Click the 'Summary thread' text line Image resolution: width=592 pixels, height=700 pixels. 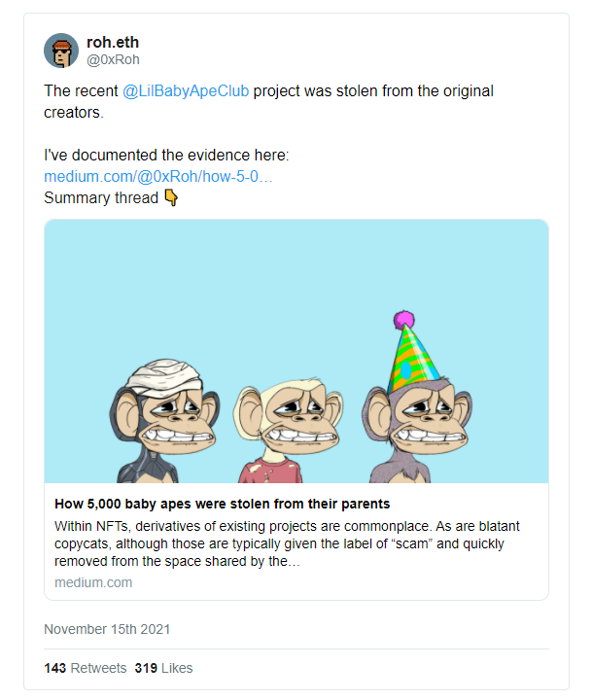(101, 198)
